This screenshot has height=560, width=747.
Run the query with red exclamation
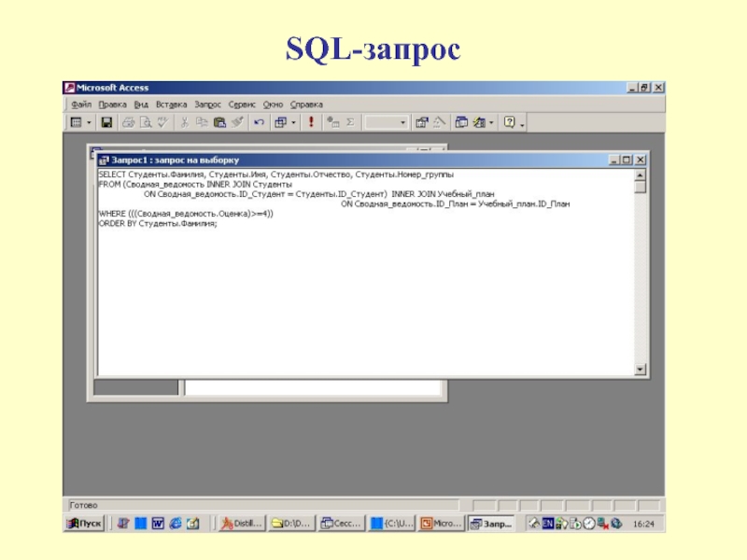click(x=311, y=122)
